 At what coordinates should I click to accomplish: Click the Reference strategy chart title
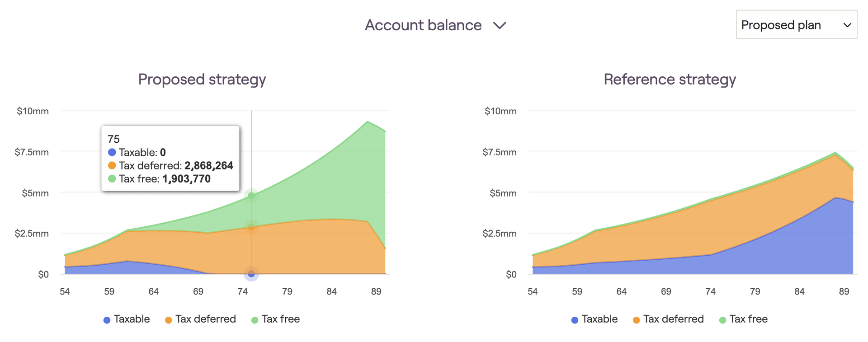(x=670, y=80)
